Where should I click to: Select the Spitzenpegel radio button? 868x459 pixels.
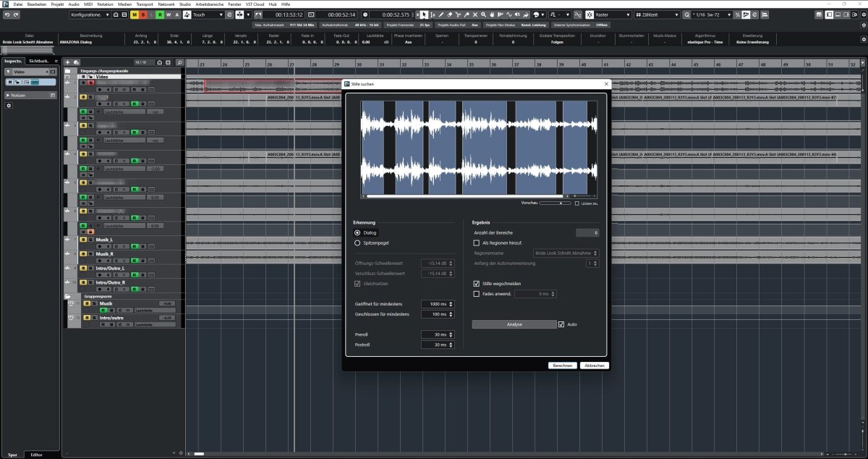point(357,243)
